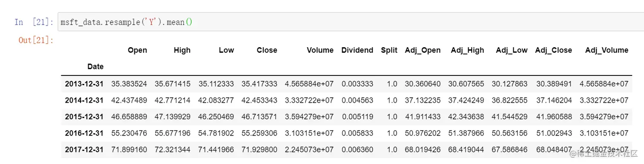Select the Out[21] output prompt area
This screenshot has width=644, height=164.
click(36, 40)
